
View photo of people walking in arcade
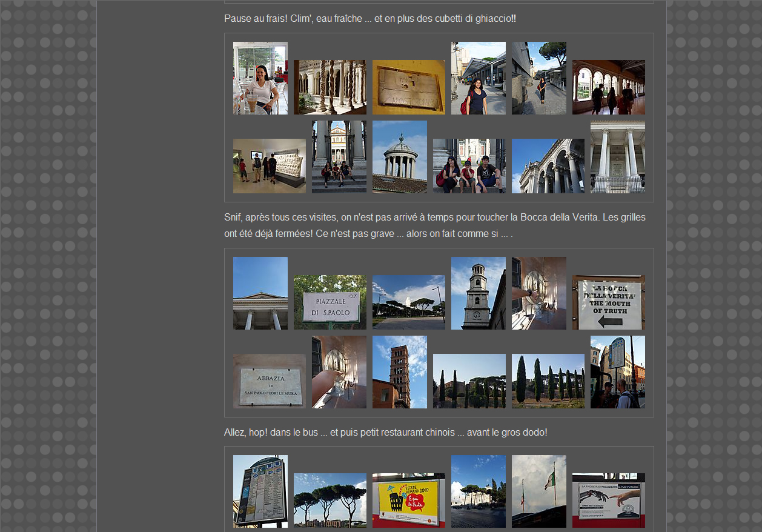pos(608,87)
